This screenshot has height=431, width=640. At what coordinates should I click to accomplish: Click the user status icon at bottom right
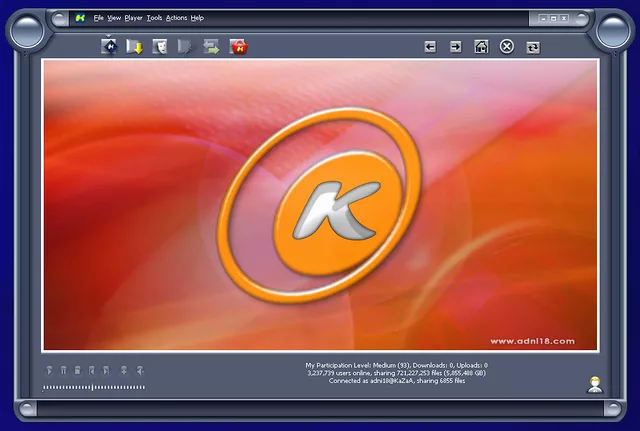(595, 385)
